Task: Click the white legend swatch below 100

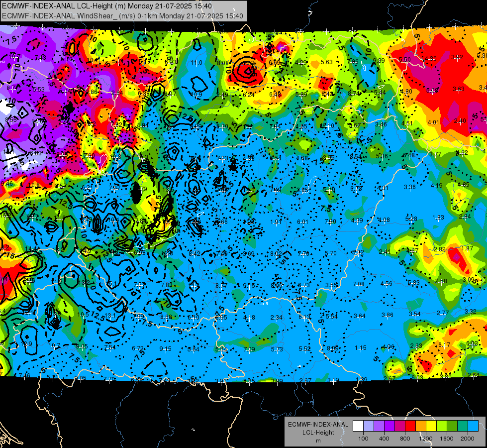Action: click(358, 426)
